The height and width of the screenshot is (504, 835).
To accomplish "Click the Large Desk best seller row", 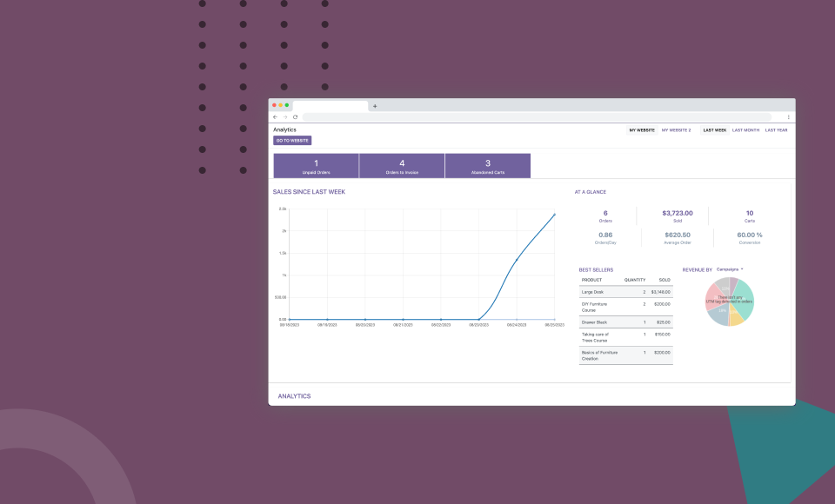I will point(625,292).
